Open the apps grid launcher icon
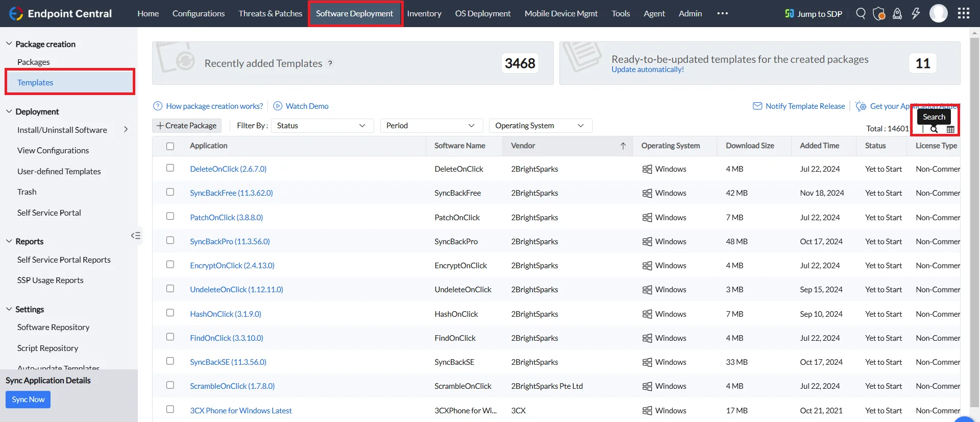 [x=964, y=13]
